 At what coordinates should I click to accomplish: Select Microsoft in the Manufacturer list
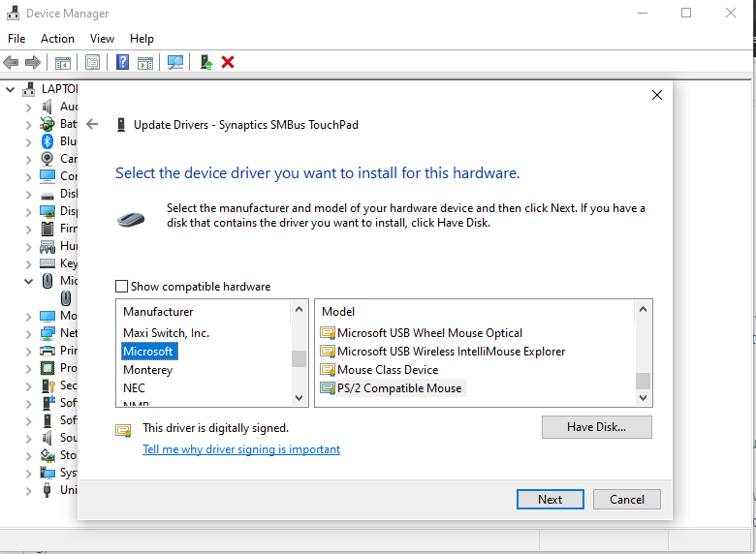pos(149,352)
